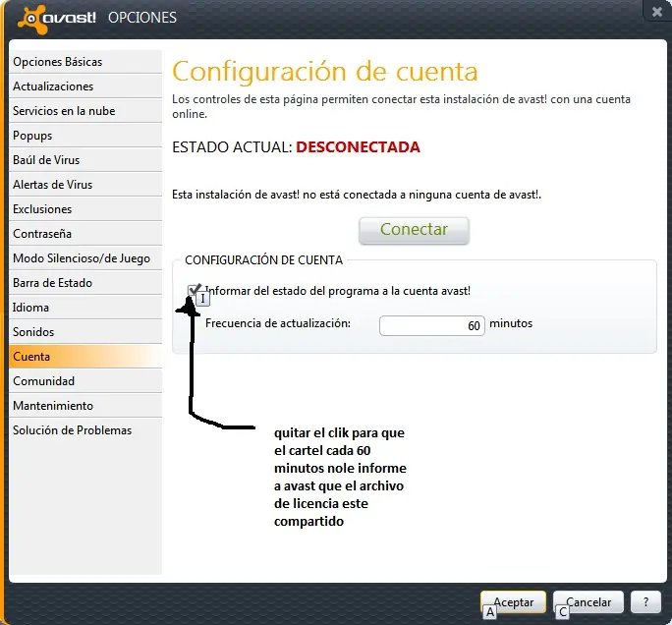Click the 'minutos' label
This screenshot has height=625, width=672.
tap(511, 323)
